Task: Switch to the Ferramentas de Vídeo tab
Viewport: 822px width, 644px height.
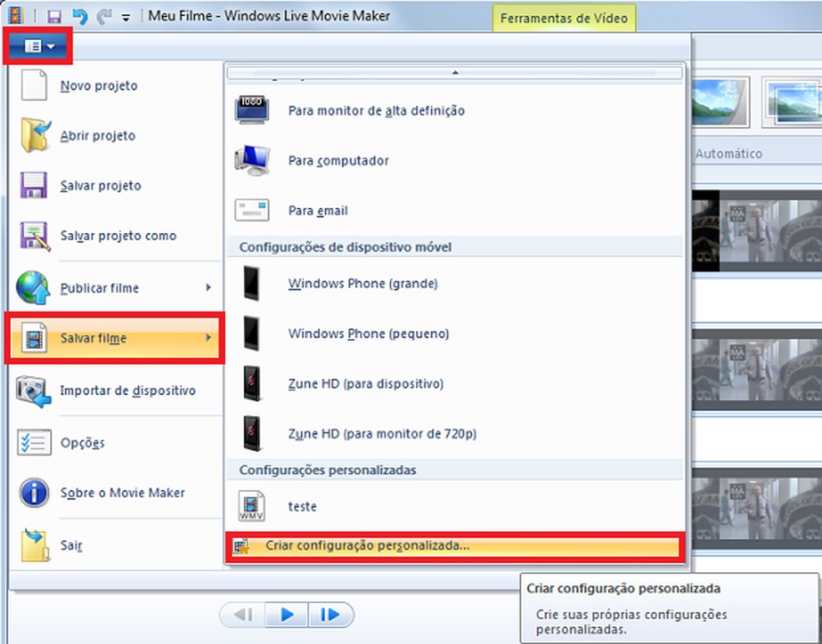Action: point(564,17)
